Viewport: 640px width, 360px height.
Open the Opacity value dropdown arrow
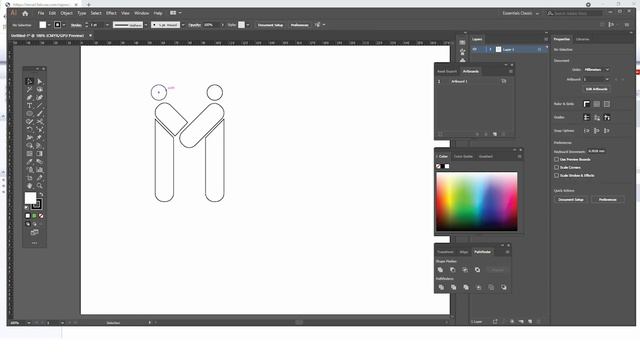(x=222, y=25)
